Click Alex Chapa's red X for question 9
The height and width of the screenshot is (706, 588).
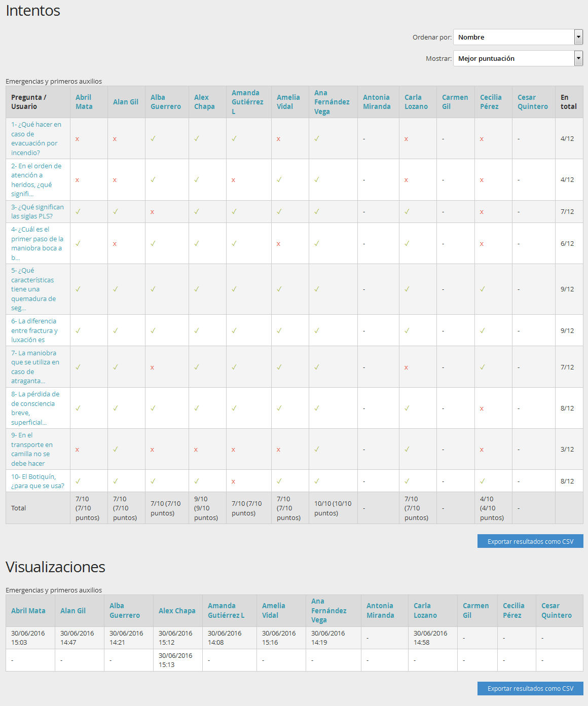pyautogui.click(x=196, y=450)
